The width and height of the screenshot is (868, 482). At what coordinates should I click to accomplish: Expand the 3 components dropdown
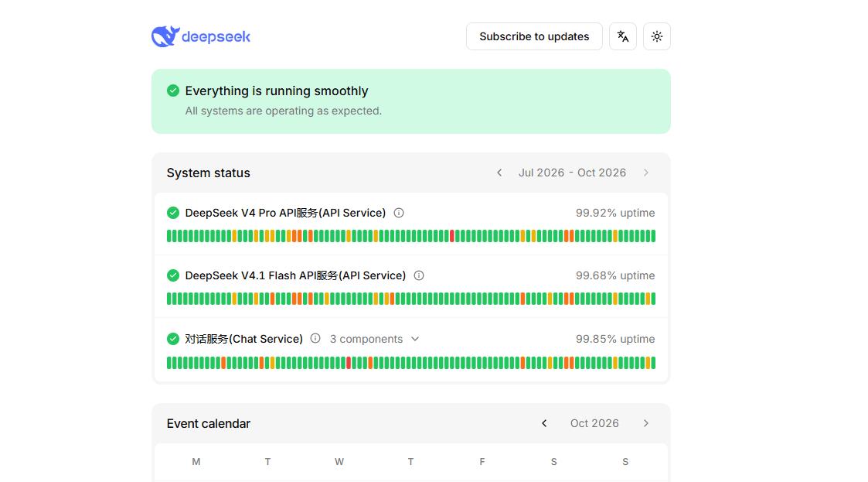click(375, 339)
